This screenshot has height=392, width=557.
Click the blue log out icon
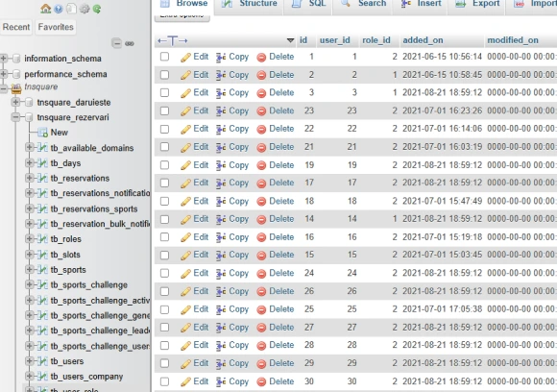[59, 9]
